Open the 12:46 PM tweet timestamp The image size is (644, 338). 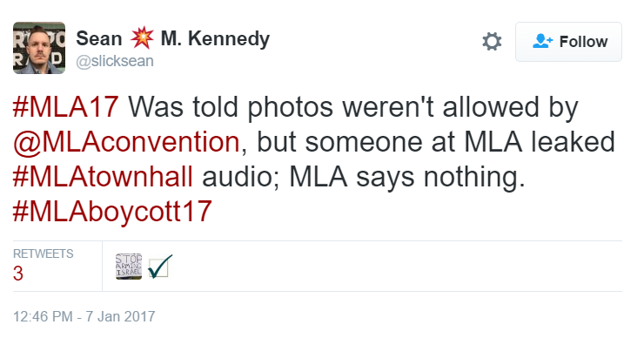[43, 316]
